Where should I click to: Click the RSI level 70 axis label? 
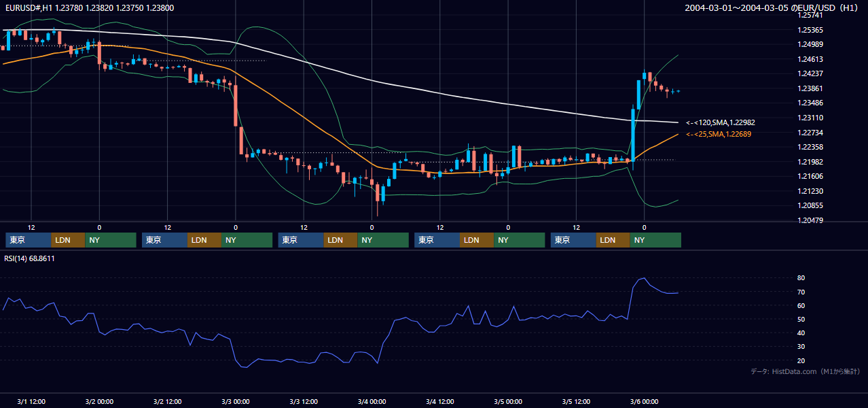[801, 292]
